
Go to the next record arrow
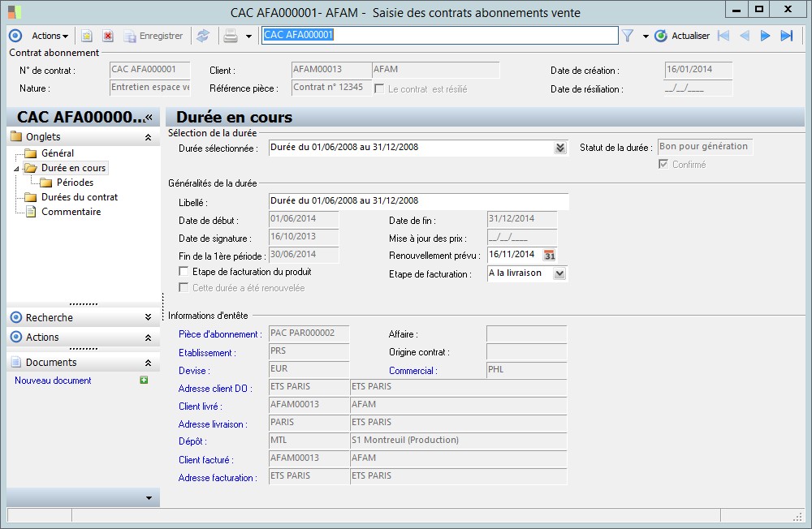765,36
